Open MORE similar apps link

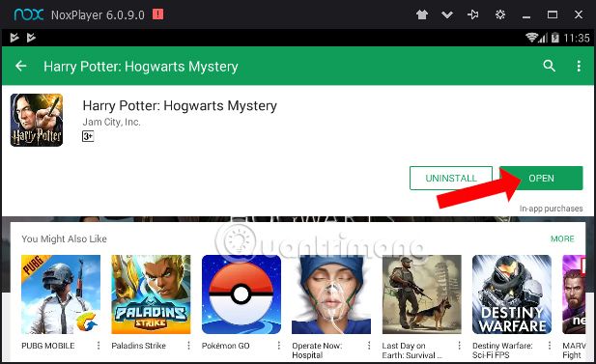pos(562,238)
